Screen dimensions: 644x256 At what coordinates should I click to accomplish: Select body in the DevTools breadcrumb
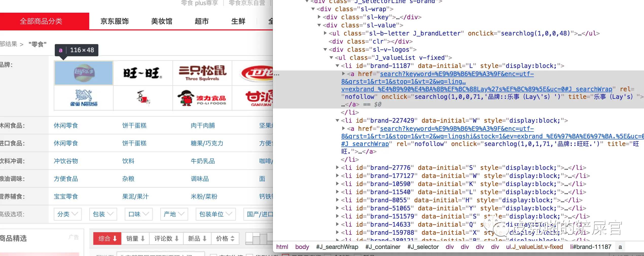tap(302, 247)
